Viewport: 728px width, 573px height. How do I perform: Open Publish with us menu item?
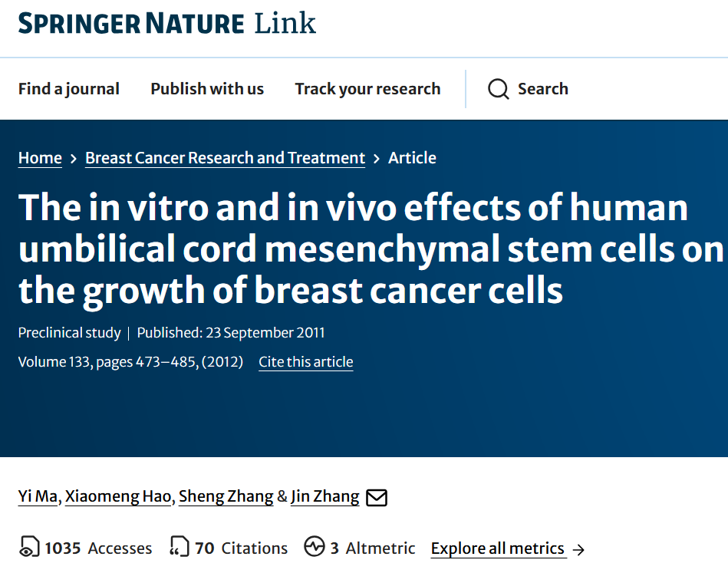[207, 89]
